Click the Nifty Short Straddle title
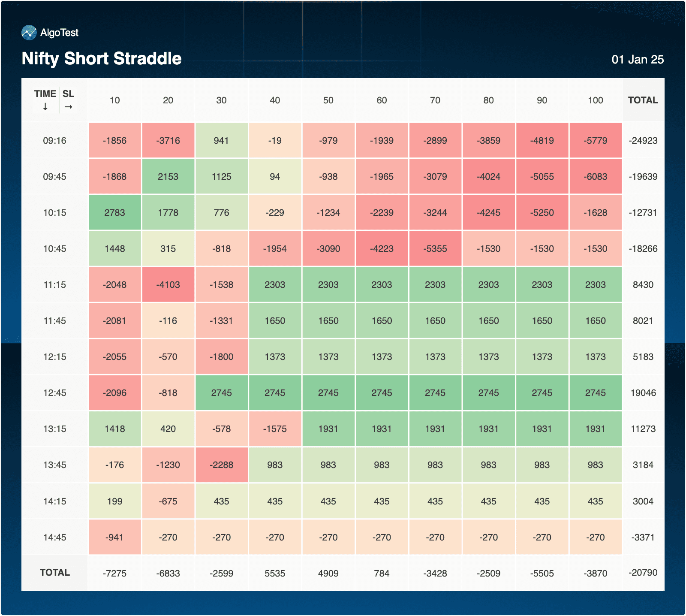Viewport: 686px width, 616px height. pyautogui.click(x=102, y=59)
